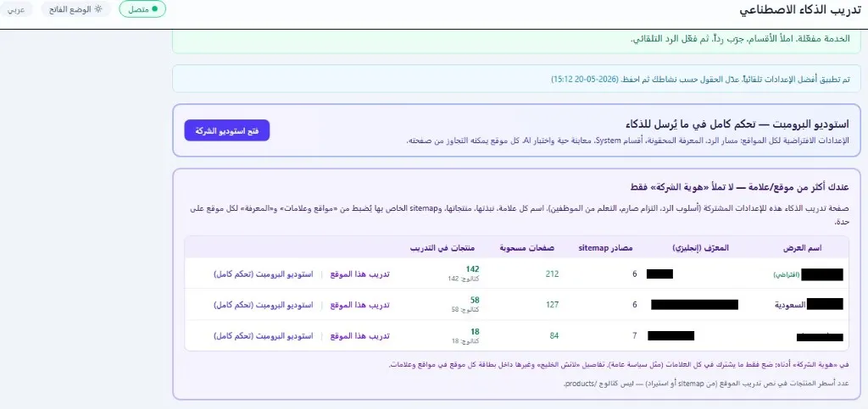Click the crawled pages column header

coord(527,248)
